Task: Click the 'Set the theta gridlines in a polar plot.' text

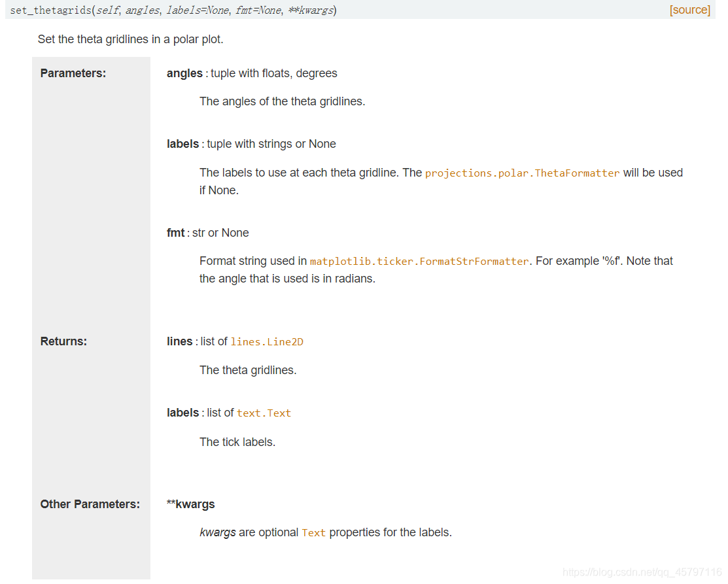Action: tap(130, 39)
